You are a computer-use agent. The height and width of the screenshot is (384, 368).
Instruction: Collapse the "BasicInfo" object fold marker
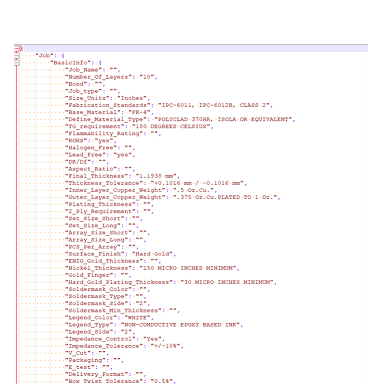click(x=17, y=63)
